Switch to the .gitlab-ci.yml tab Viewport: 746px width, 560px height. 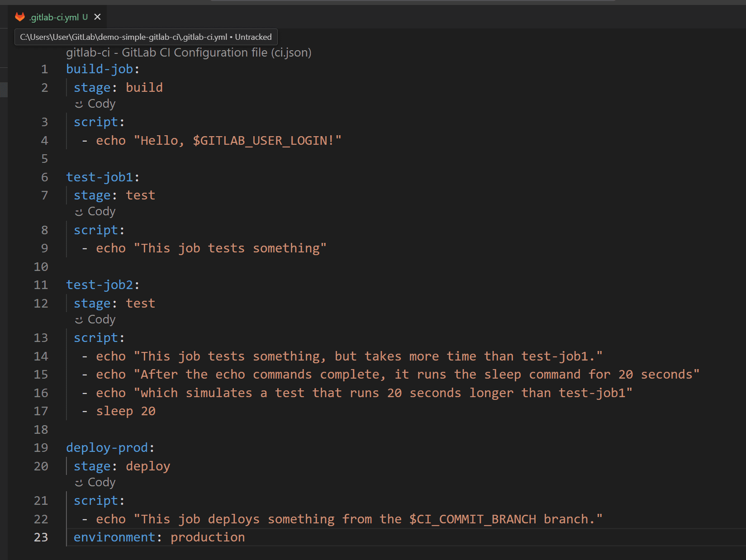54,16
